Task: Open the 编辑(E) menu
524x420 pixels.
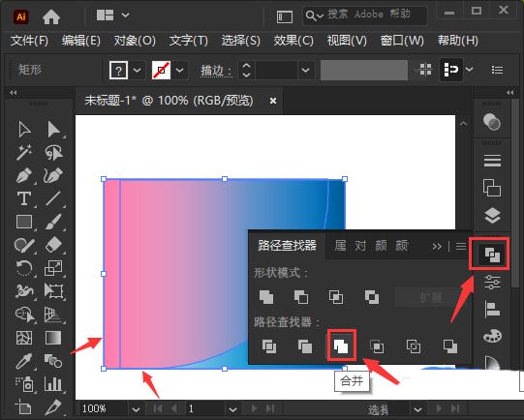Action: pos(81,41)
